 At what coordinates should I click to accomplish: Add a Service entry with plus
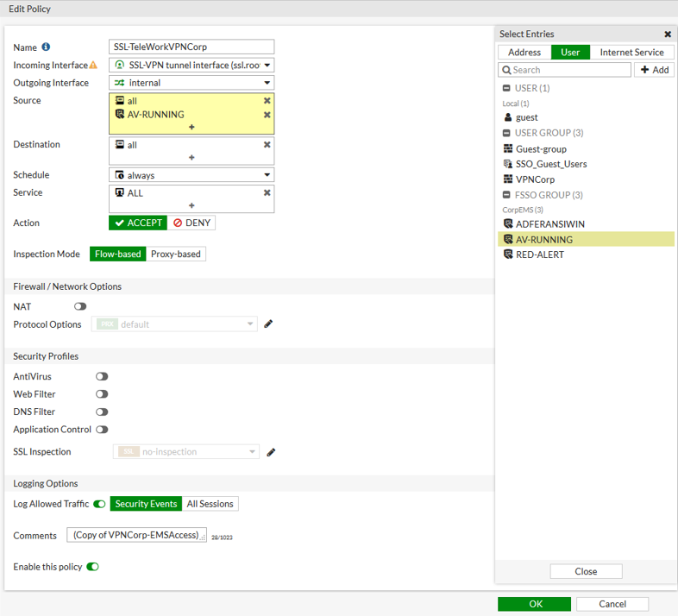point(191,205)
